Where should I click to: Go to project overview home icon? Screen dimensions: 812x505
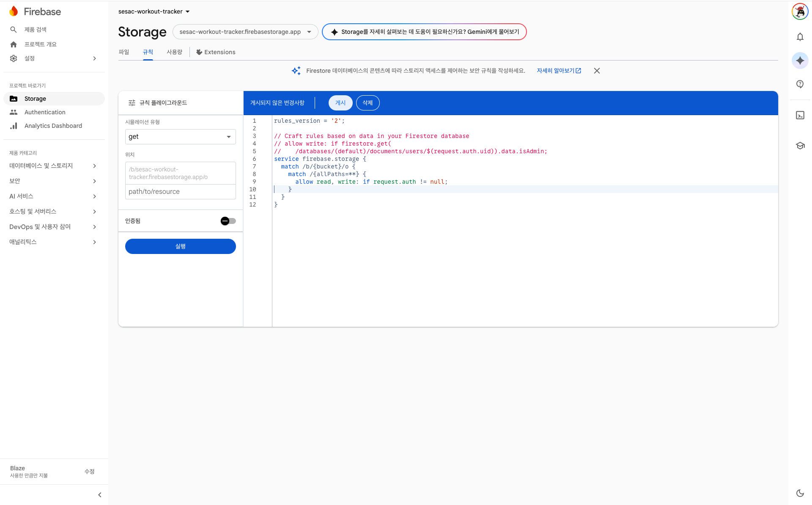(14, 44)
